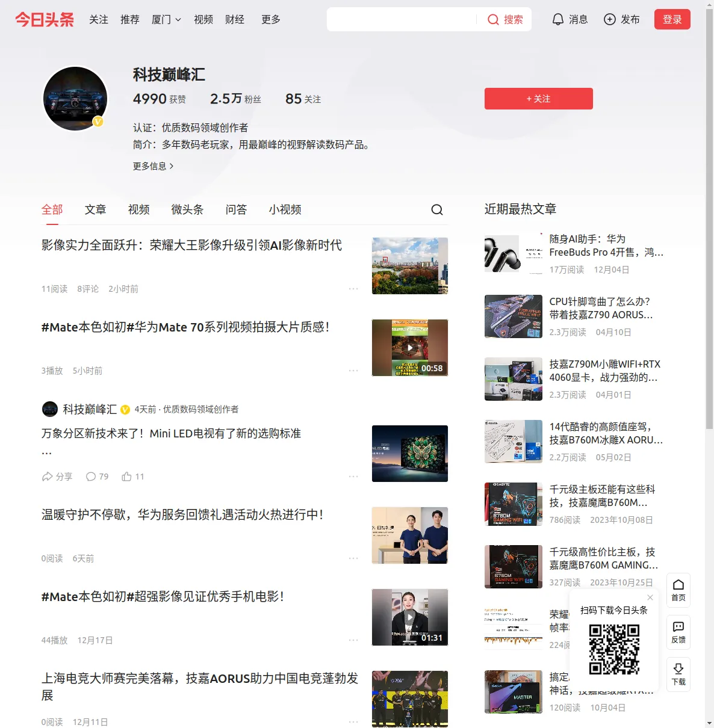
Task: Open article 影像实力全面跃升 荣耀大王影像
Action: click(x=191, y=245)
